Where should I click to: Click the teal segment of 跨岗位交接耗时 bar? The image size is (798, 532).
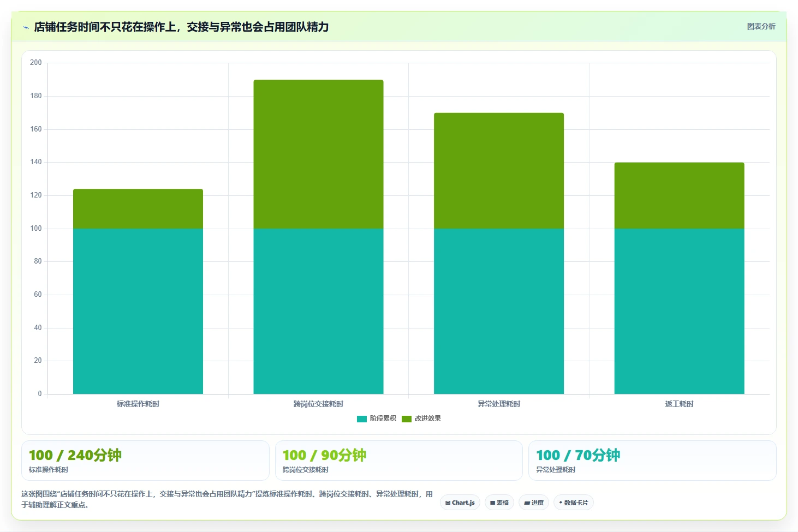[318, 311]
